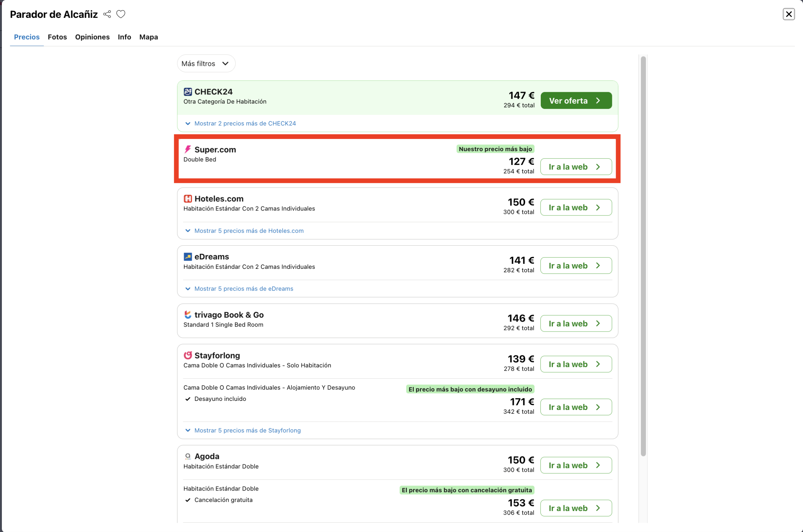
Task: Open the Info tab
Action: (124, 37)
